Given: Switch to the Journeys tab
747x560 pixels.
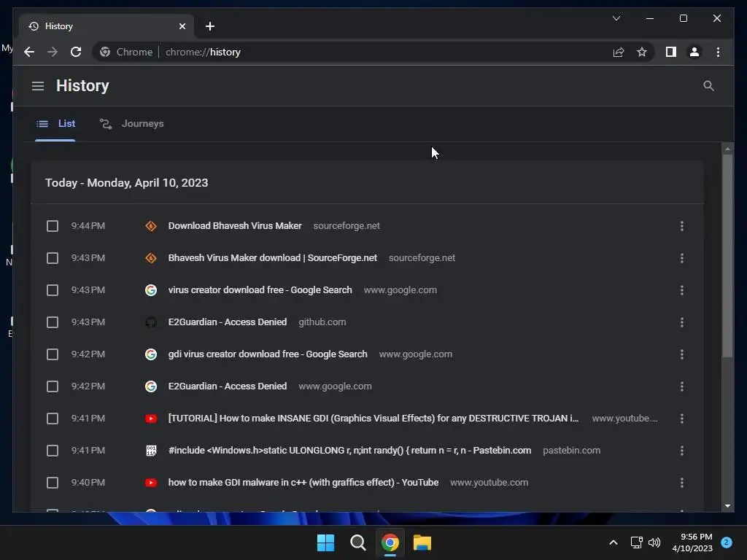Looking at the screenshot, I should [131, 124].
